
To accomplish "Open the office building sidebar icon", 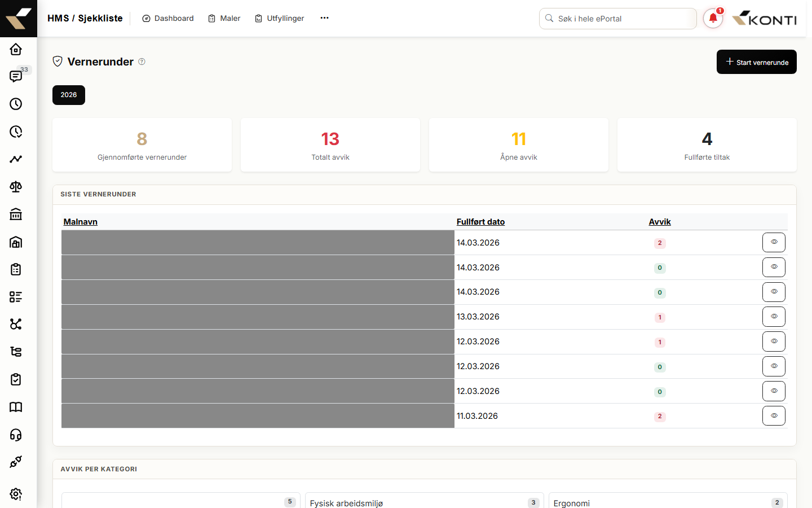I will tap(16, 242).
